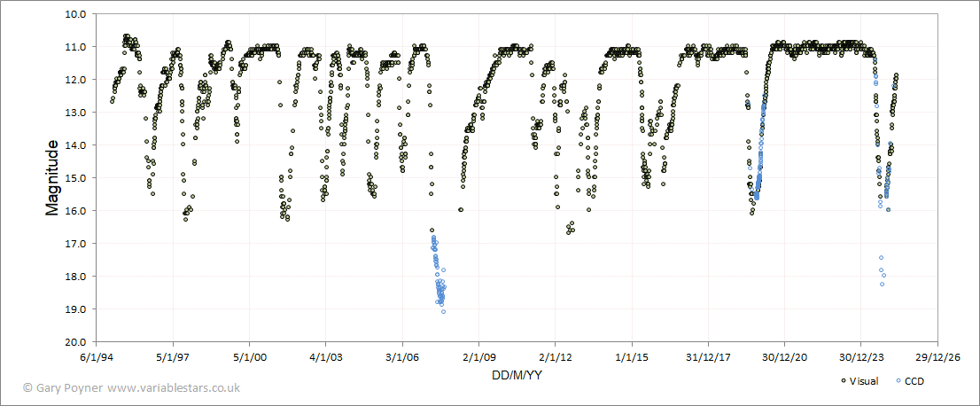
Task: Select the Magnitude axis title
Action: tap(52, 177)
